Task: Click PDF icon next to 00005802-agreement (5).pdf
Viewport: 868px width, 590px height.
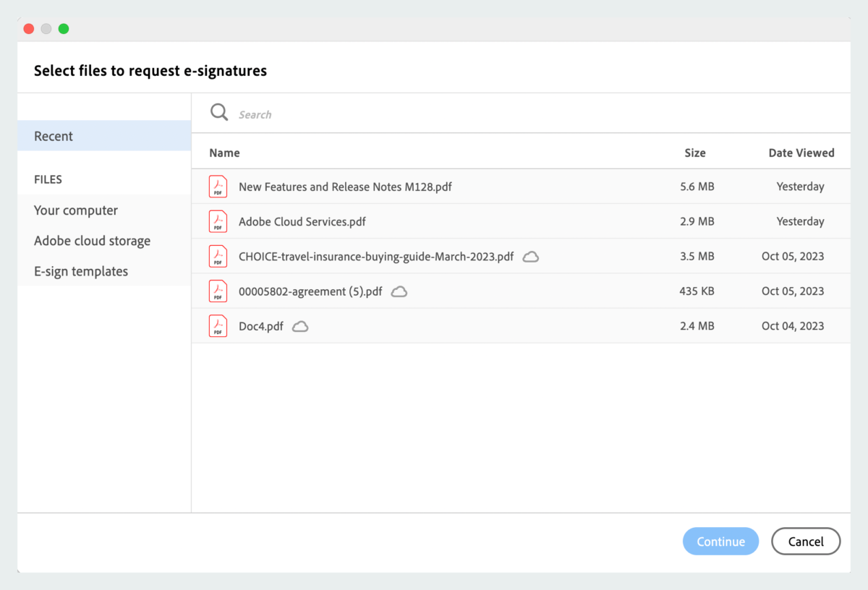Action: click(218, 291)
